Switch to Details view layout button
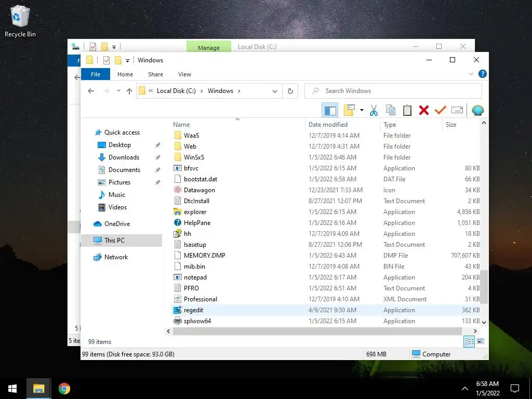 469,341
